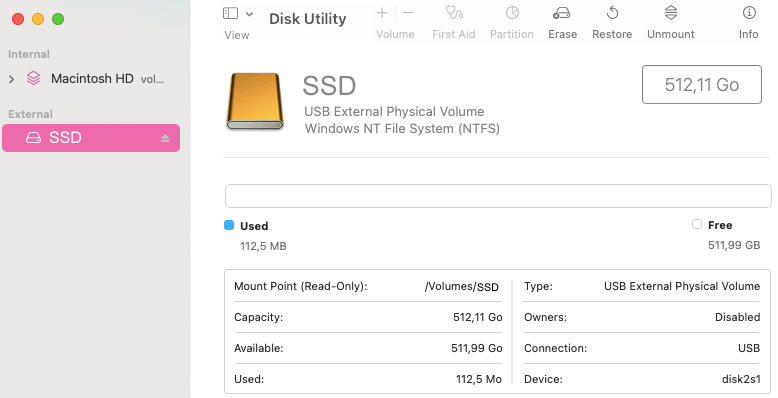Screen dimensions: 778x398
Task: Click the Capacity '512,11 Go' table value
Action: [478, 318]
